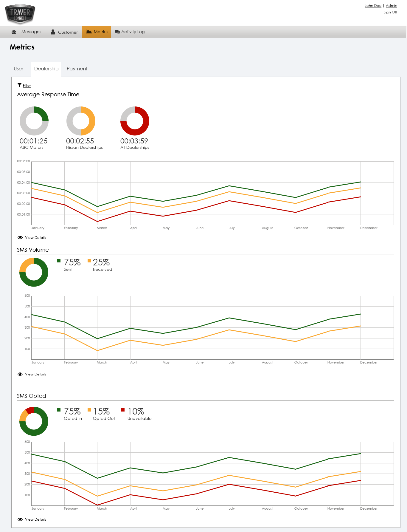The image size is (407, 532).
Task: Switch to the Payment tab
Action: [x=77, y=69]
